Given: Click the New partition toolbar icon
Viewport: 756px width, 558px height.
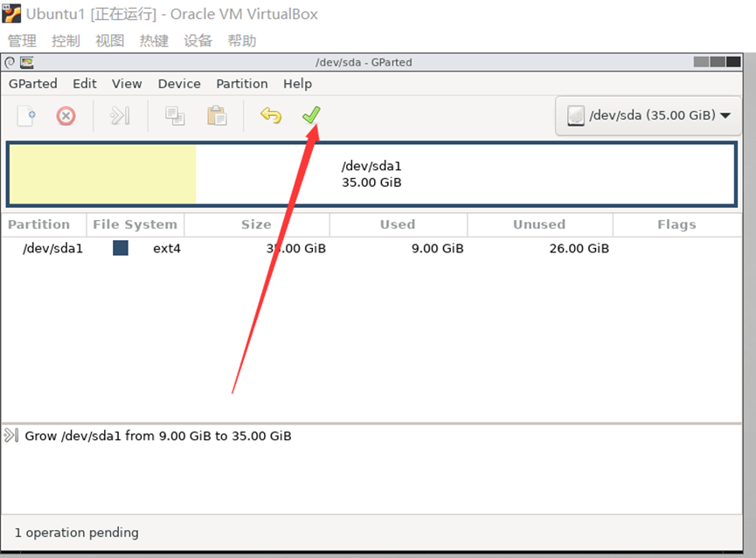Looking at the screenshot, I should [26, 115].
